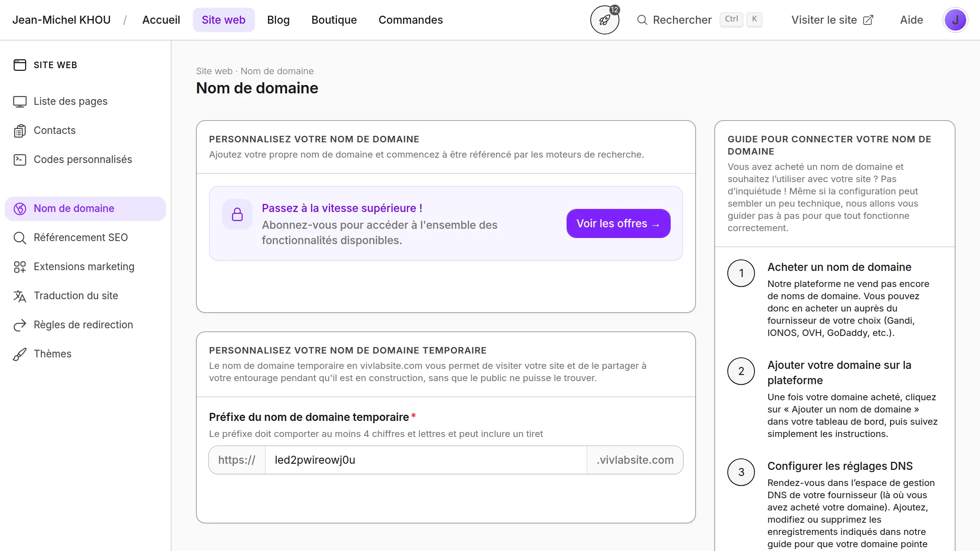The height and width of the screenshot is (551, 980).
Task: Focus the temporary domain prefix field
Action: [426, 460]
